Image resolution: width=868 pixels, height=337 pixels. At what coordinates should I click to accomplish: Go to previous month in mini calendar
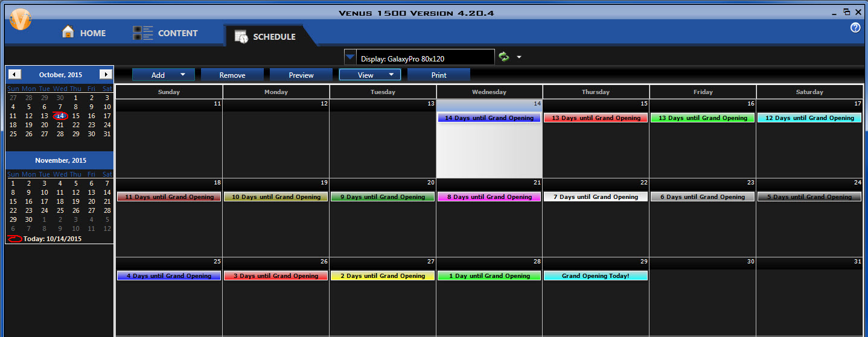14,74
